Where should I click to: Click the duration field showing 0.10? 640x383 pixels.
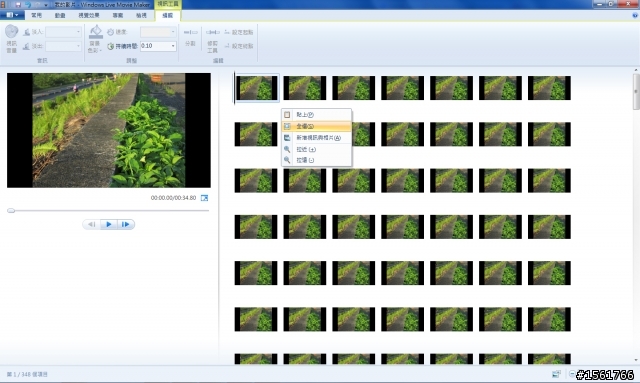(155, 46)
